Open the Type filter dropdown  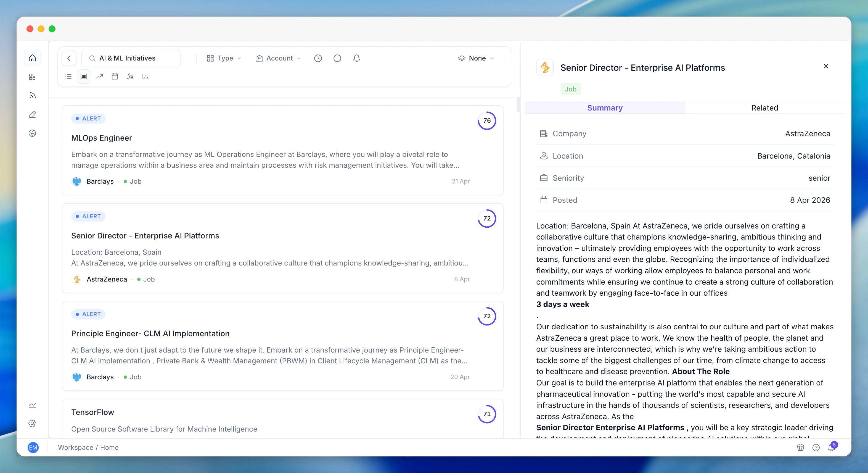pos(224,58)
